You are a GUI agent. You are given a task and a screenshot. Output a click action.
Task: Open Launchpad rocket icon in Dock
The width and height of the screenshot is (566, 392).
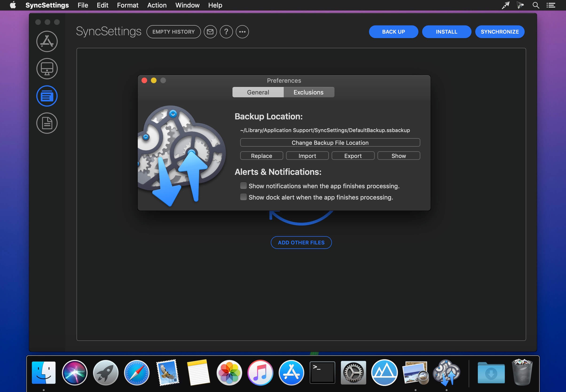tap(106, 372)
